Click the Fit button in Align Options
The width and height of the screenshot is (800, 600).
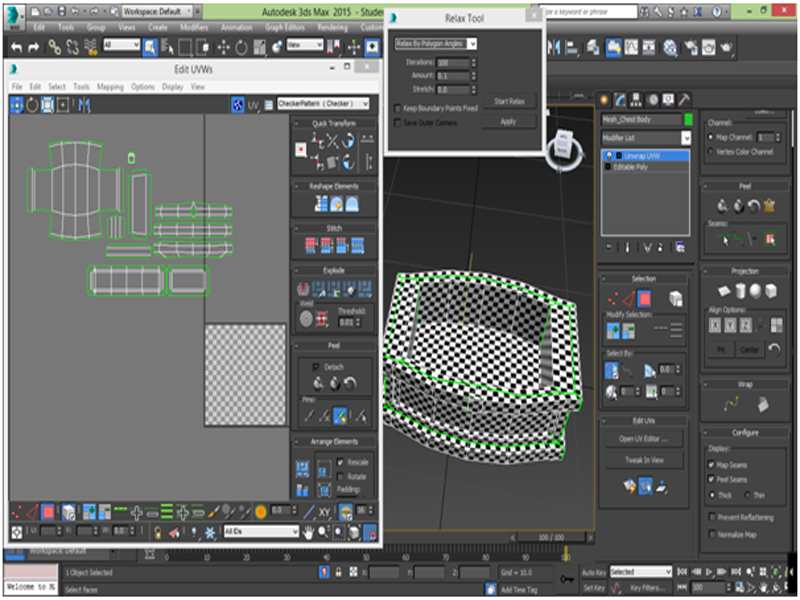pos(721,350)
